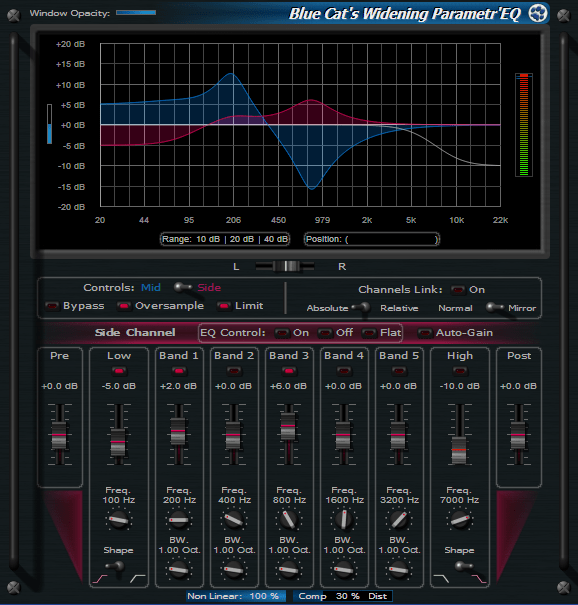
Task: Click the Non Linear 100 % field
Action: (x=236, y=596)
